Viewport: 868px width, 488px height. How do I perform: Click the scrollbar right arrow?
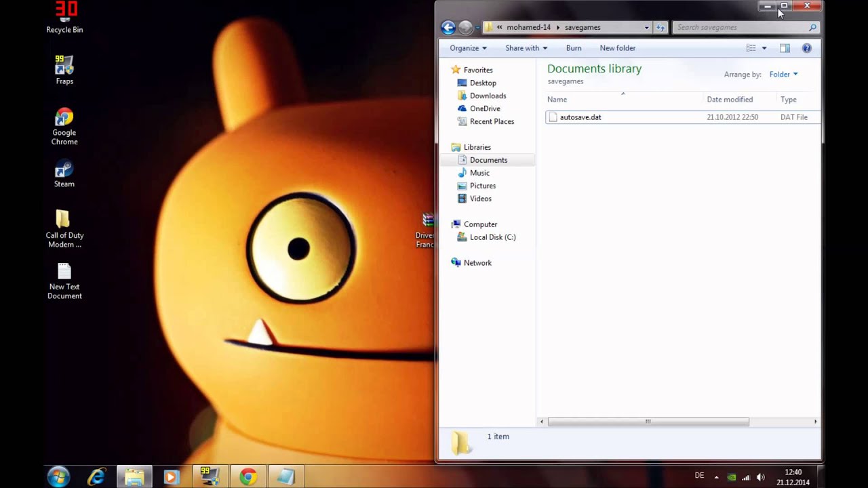pos(815,422)
